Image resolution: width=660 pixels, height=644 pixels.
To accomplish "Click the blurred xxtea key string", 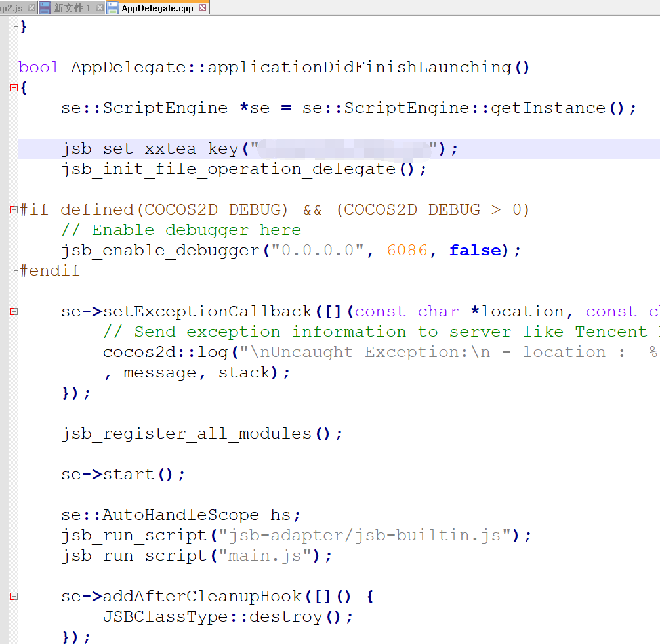I will [344, 149].
